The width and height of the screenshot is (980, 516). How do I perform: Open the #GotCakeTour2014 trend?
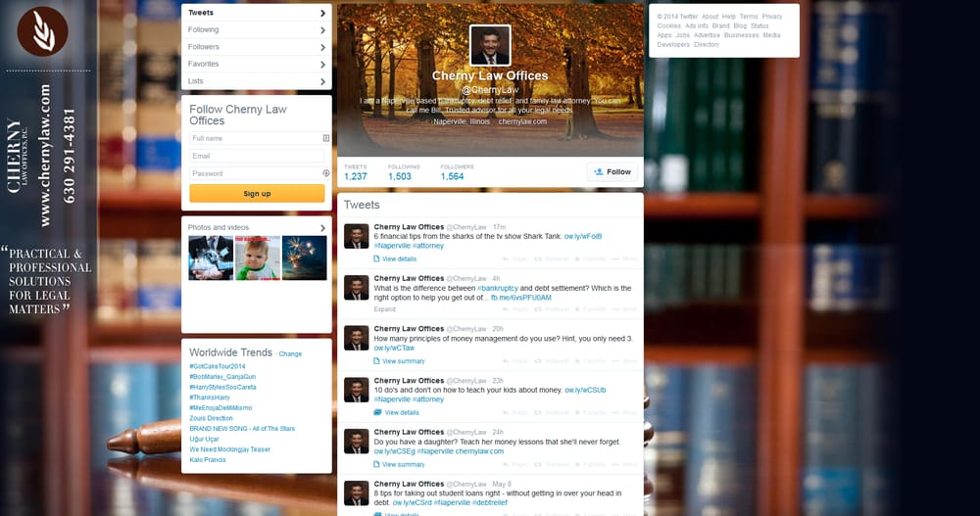pyautogui.click(x=218, y=366)
